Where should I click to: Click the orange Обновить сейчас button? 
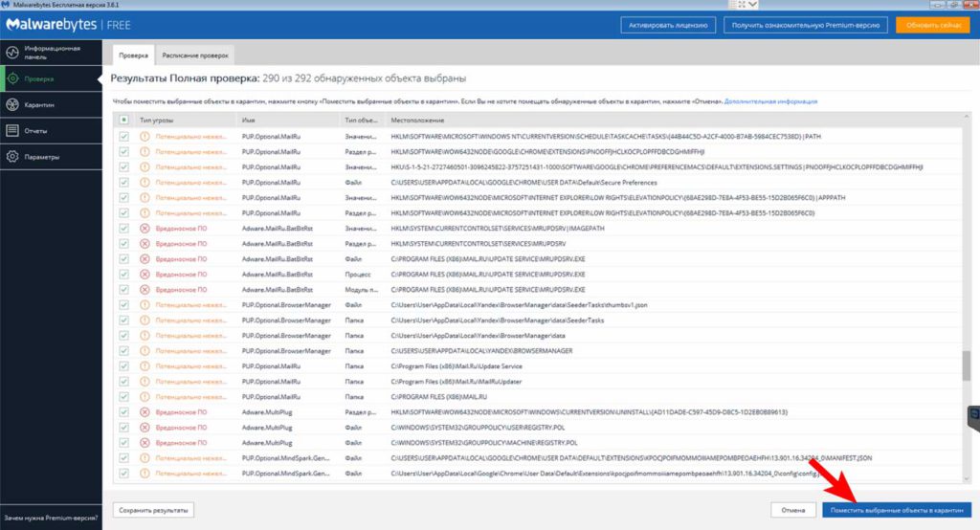[x=933, y=25]
